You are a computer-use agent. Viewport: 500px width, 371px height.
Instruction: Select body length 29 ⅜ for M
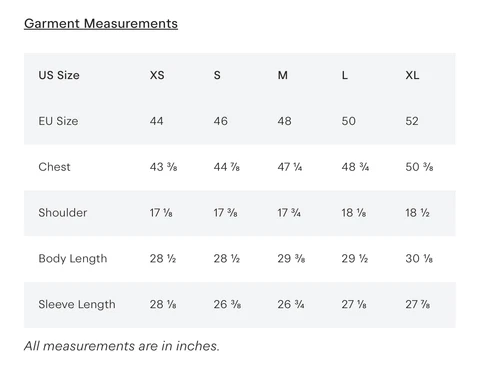[291, 258]
